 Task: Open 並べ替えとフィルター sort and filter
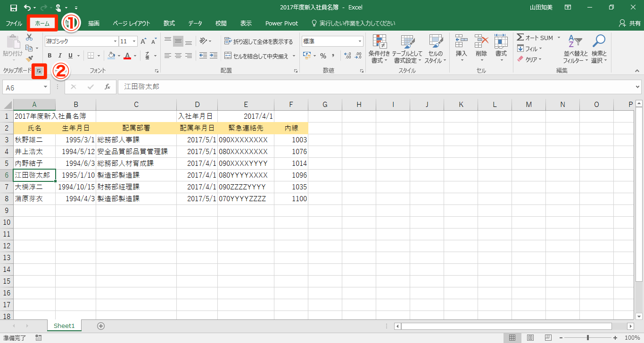pyautogui.click(x=576, y=49)
